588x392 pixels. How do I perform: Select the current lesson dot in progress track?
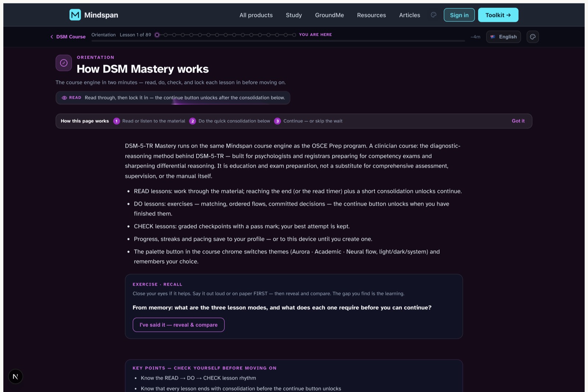click(x=157, y=35)
